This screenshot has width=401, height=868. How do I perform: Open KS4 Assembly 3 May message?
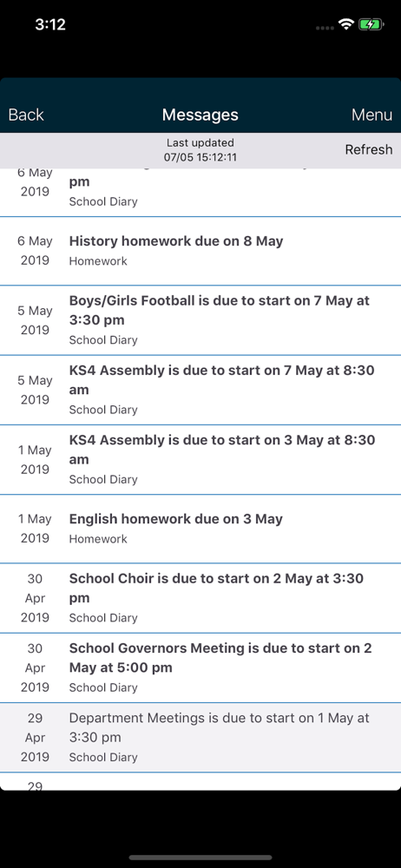200,459
